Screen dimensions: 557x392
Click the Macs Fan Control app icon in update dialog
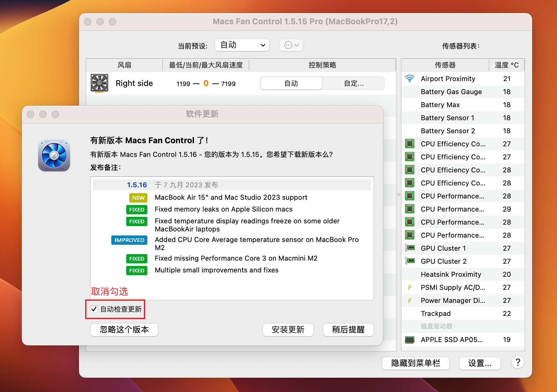pyautogui.click(x=54, y=155)
